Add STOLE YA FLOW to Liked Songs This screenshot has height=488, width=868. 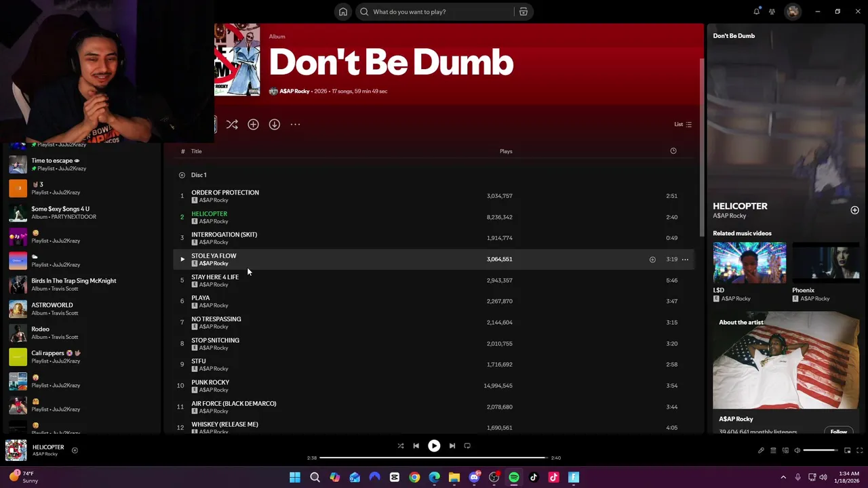(652, 259)
